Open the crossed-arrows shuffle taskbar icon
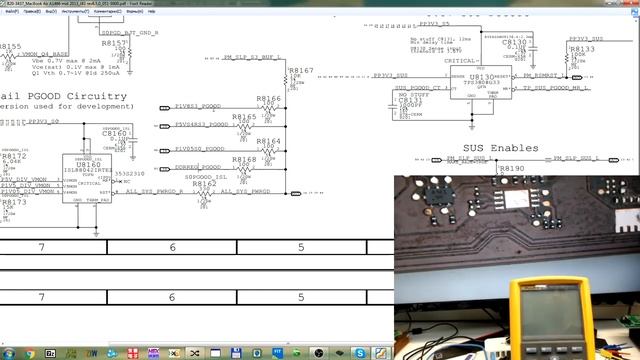 (x=195, y=353)
